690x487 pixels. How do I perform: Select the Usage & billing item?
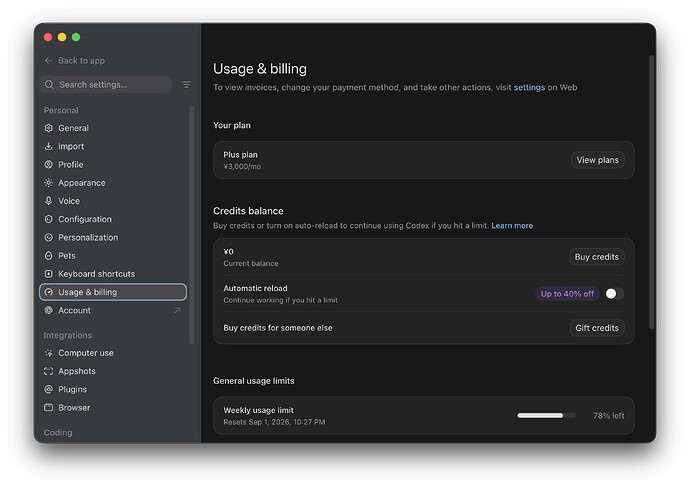point(113,292)
